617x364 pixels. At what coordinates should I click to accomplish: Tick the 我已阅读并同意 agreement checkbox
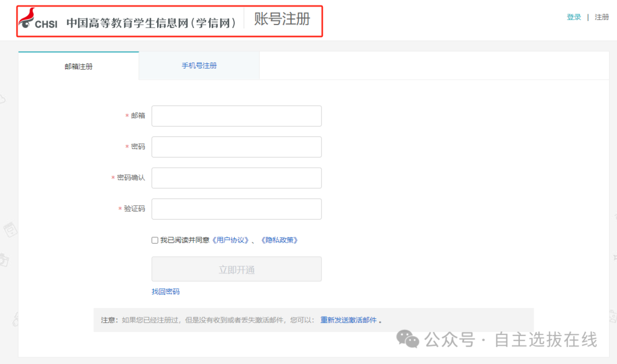coord(155,240)
